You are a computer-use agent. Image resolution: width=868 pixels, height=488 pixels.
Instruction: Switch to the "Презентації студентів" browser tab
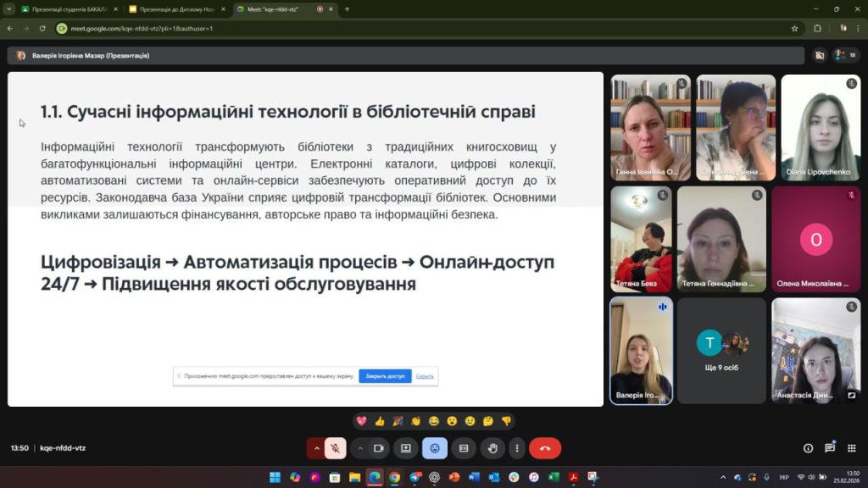click(x=69, y=8)
